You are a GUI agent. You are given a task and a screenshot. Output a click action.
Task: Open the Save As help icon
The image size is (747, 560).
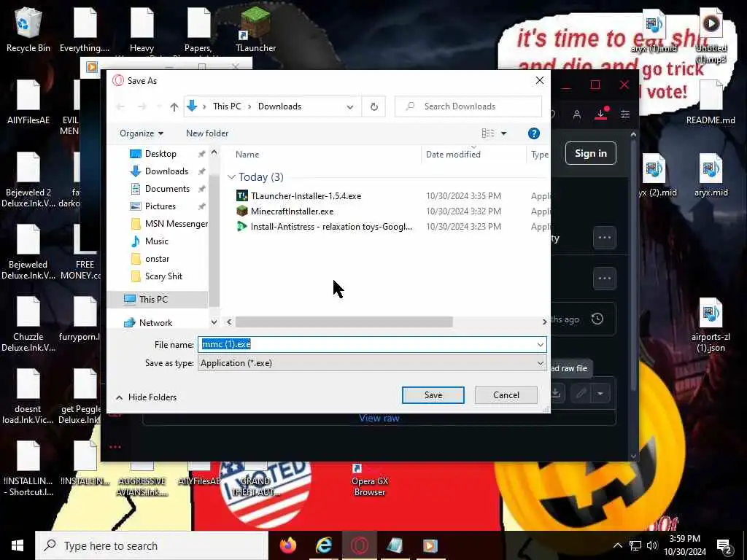533,133
